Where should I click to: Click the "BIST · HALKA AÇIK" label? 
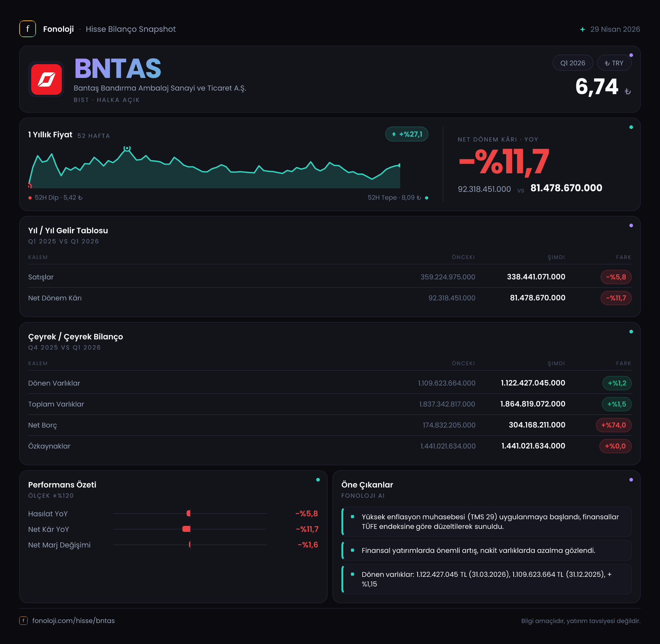pyautogui.click(x=106, y=100)
